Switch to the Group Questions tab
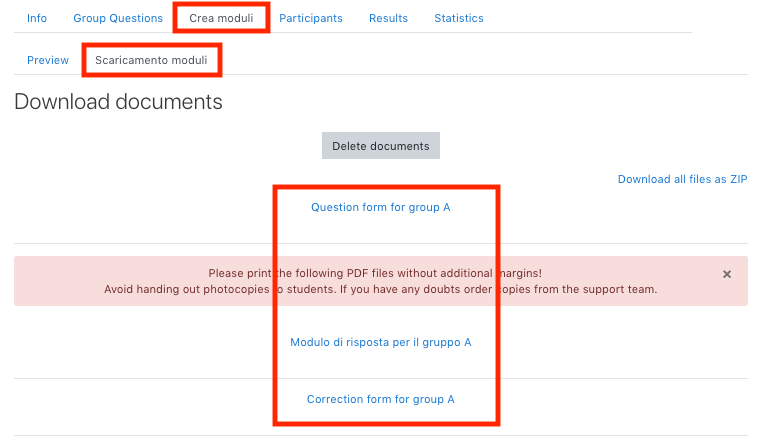761x436 pixels. click(x=118, y=18)
